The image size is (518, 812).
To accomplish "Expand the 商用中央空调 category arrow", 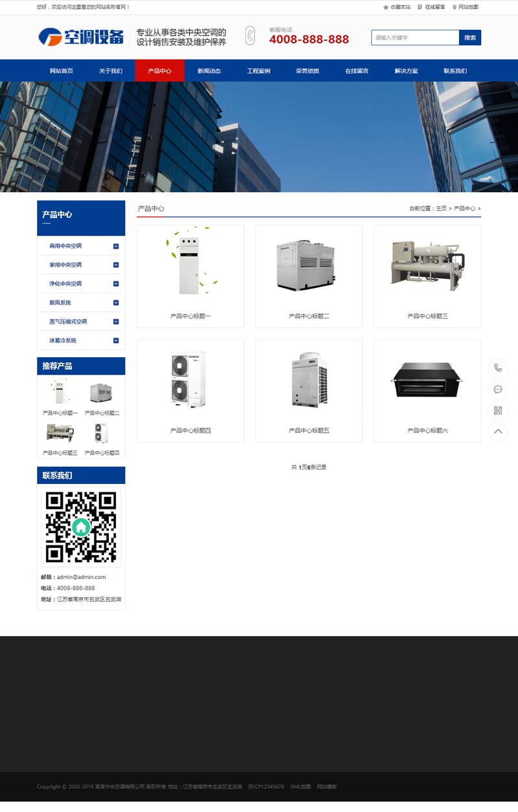I will click(116, 246).
